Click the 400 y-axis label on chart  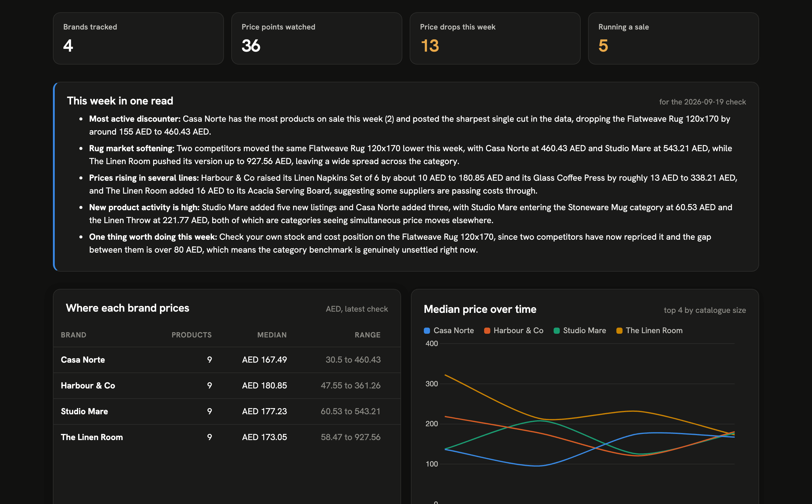432,344
